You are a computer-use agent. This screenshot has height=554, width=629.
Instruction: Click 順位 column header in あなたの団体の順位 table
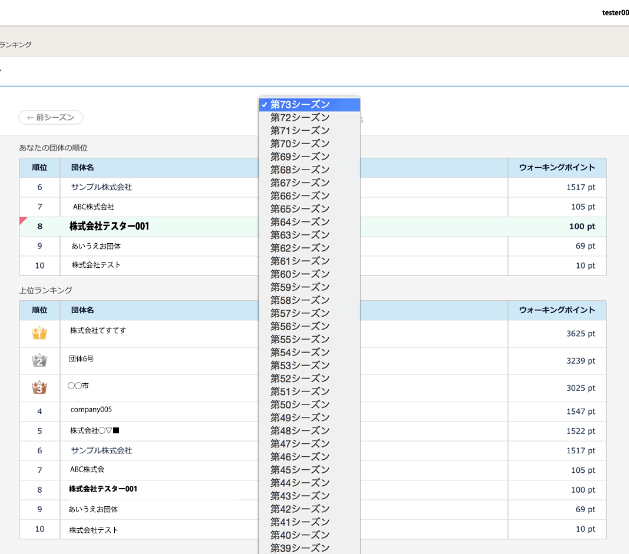click(40, 168)
